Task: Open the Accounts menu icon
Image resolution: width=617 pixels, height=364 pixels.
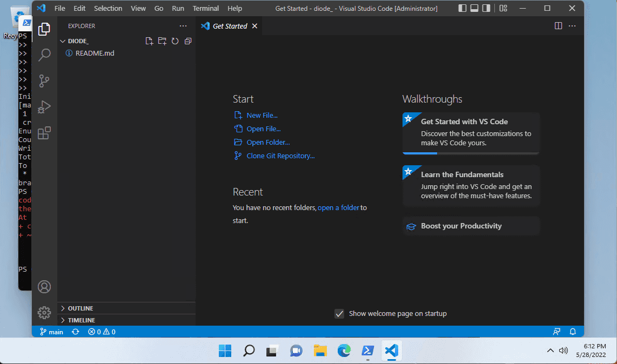Action: tap(44, 287)
